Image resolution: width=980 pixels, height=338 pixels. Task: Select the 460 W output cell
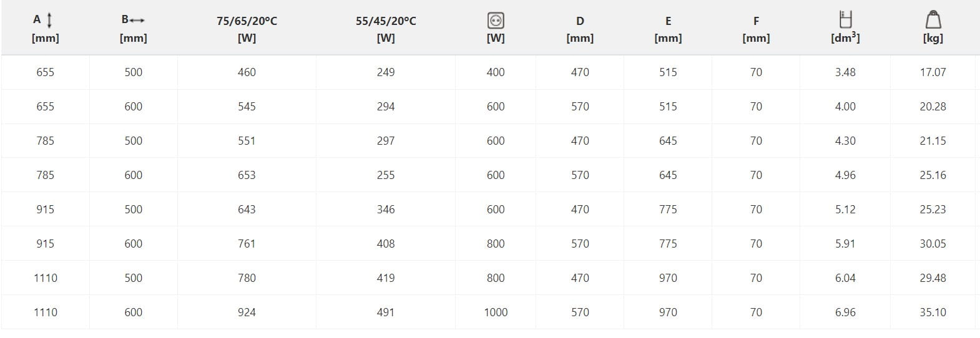click(247, 72)
